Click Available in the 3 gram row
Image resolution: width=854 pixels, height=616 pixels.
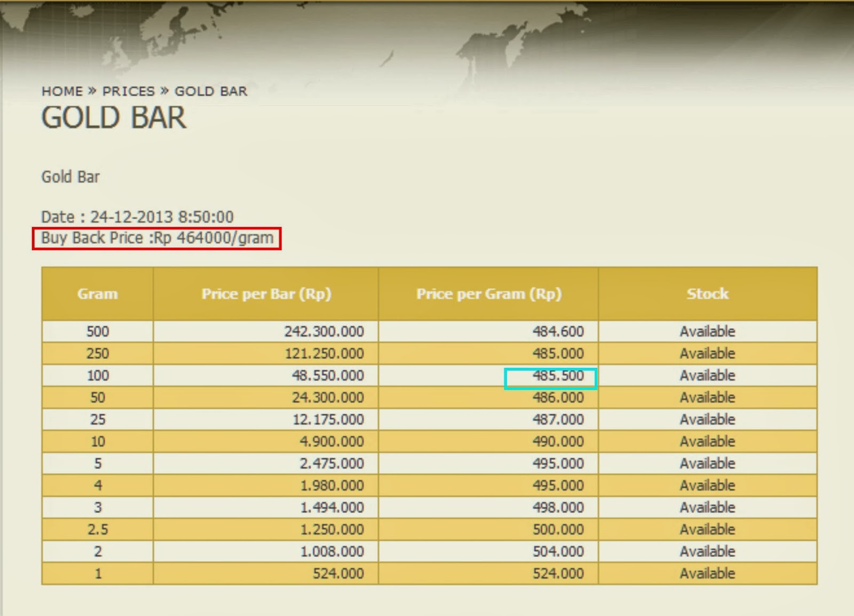tap(708, 507)
